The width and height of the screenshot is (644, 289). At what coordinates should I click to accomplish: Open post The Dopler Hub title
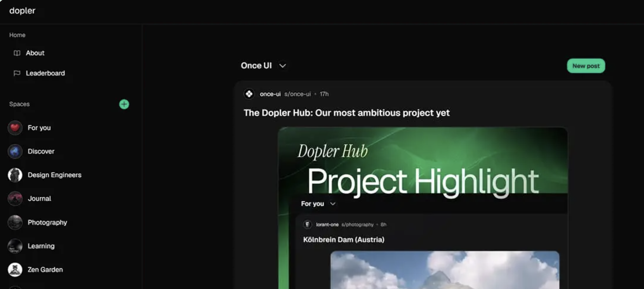pos(347,113)
